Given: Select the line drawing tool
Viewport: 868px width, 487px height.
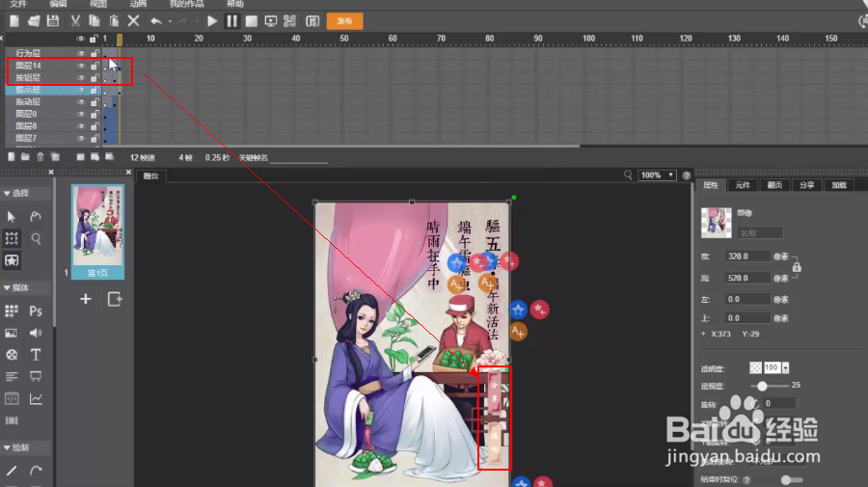Looking at the screenshot, I should pos(12,471).
